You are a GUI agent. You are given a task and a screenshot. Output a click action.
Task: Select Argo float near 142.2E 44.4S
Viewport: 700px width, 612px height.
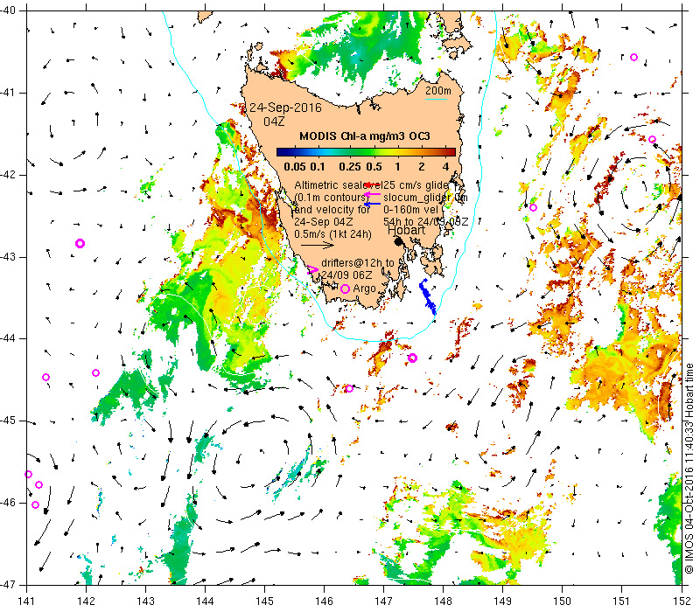click(x=95, y=373)
